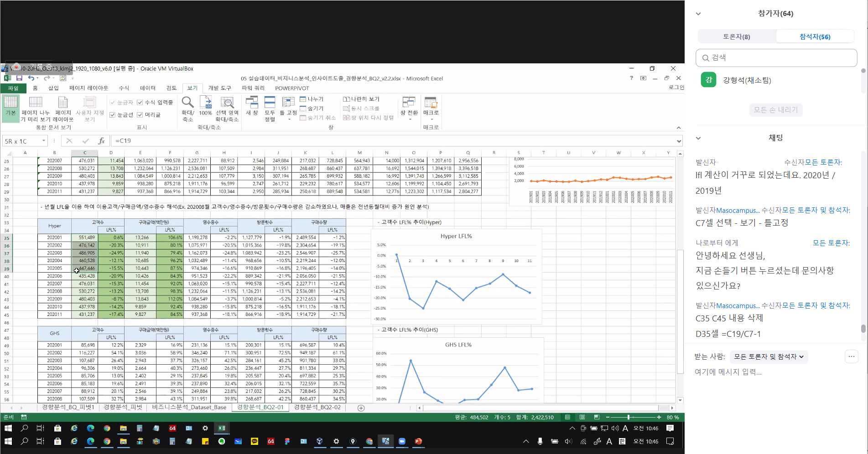Open the 확대/축소 zoom dialog
The image size is (868, 454).
(187, 108)
